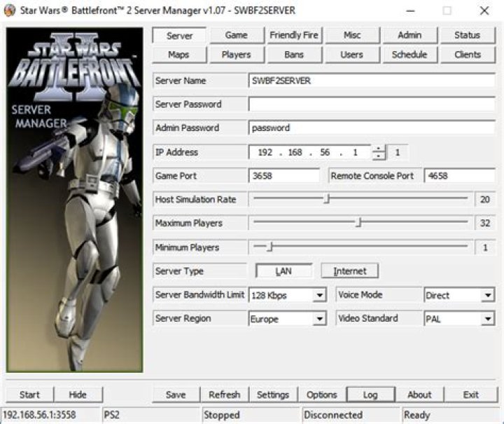Switch to the Friendly Fire tab
Image resolution: width=504 pixels, height=424 pixels.
point(294,35)
